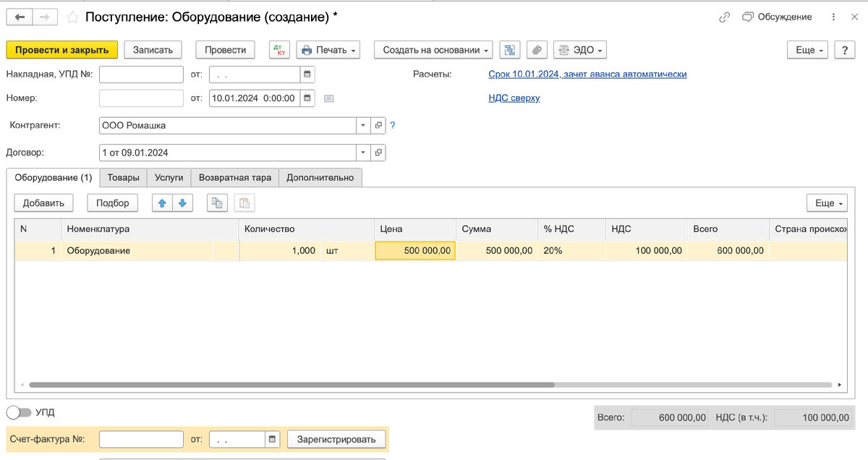This screenshot has height=460, width=868.
Task: Click Страна происхождения column header
Action: (x=808, y=229)
